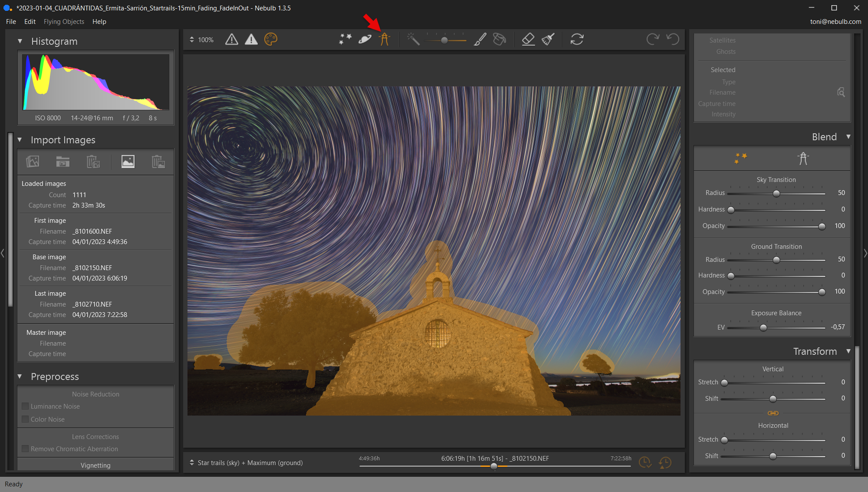The width and height of the screenshot is (868, 492).
Task: Collapse the Preprocess panel
Action: click(x=20, y=376)
